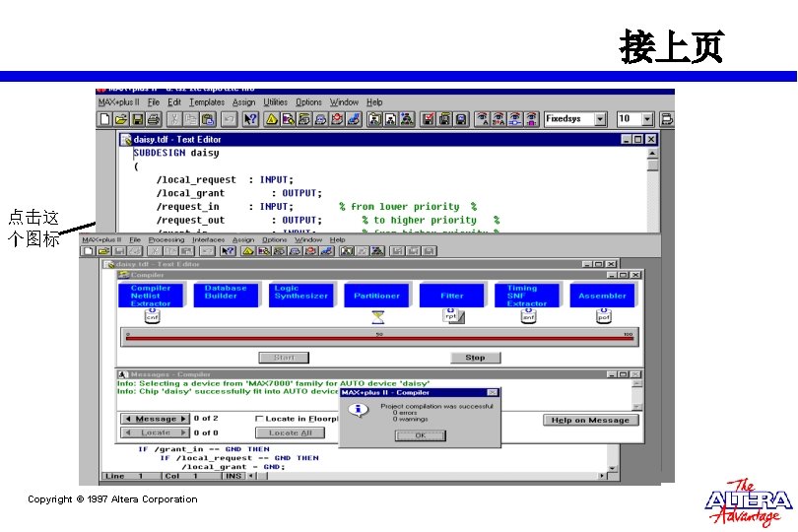Click the horizontal scrollbar of the bottom text editor
Screen dimensions: 798x532
click(429, 476)
